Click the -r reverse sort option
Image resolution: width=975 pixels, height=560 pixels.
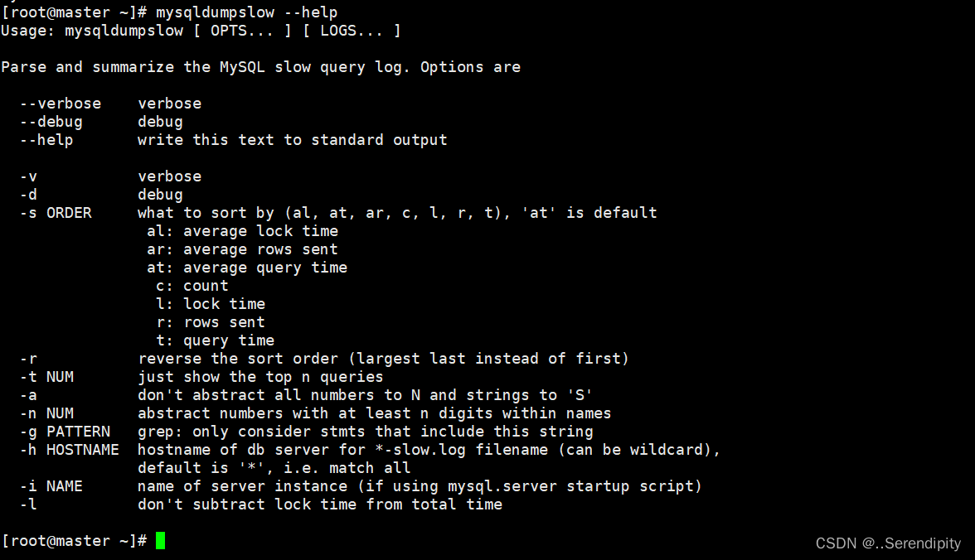28,360
